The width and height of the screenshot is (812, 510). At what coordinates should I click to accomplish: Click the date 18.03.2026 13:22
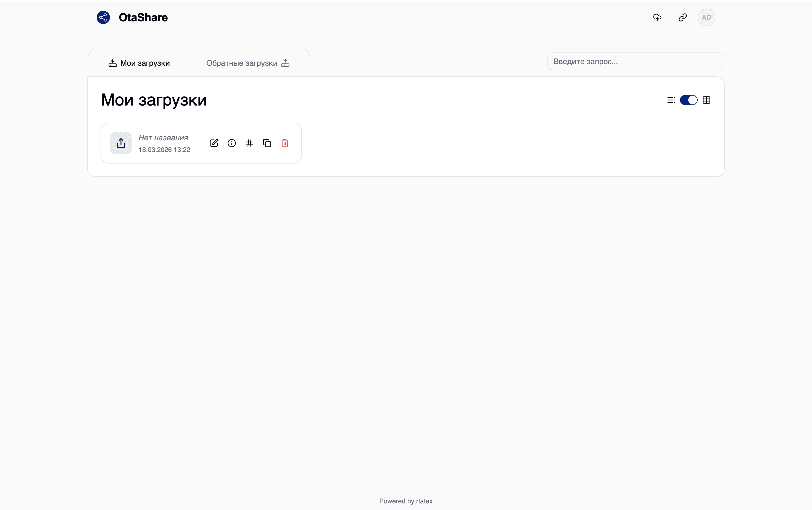[164, 150]
